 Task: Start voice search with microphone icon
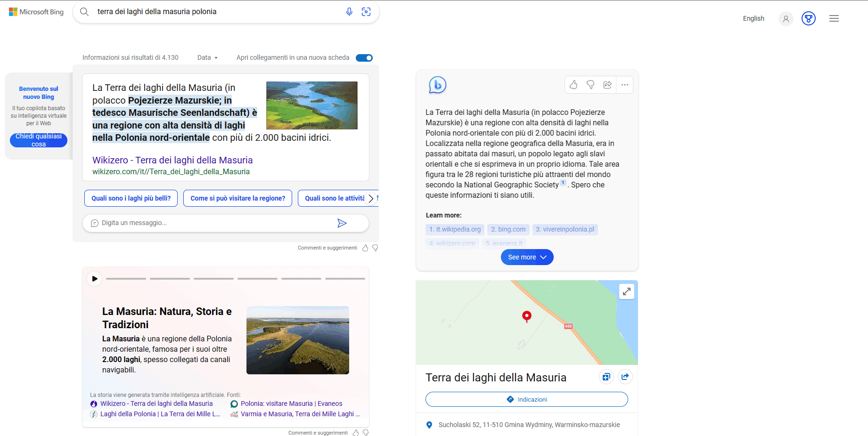[349, 12]
